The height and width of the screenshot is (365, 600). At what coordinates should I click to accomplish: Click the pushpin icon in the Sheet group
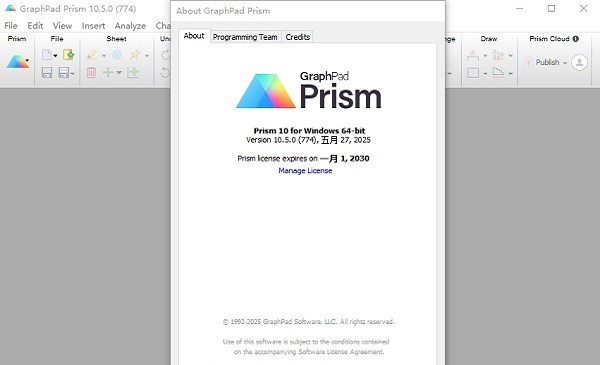(x=135, y=55)
